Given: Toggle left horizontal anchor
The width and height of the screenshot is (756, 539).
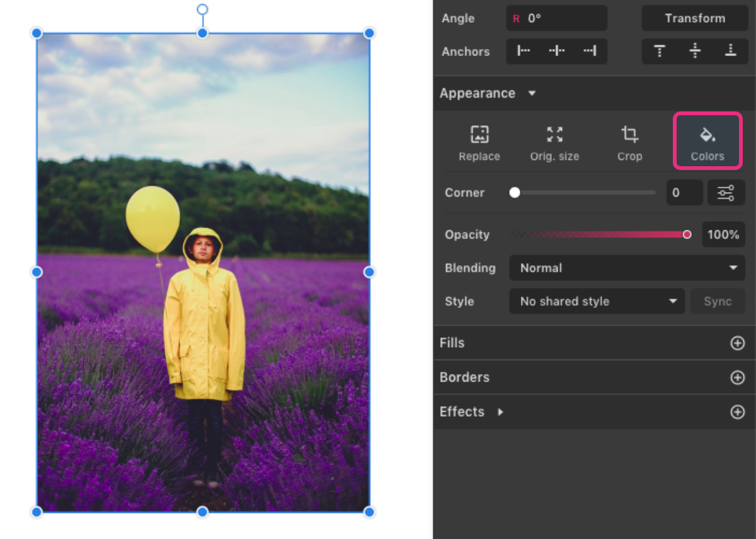Looking at the screenshot, I should coord(524,51).
